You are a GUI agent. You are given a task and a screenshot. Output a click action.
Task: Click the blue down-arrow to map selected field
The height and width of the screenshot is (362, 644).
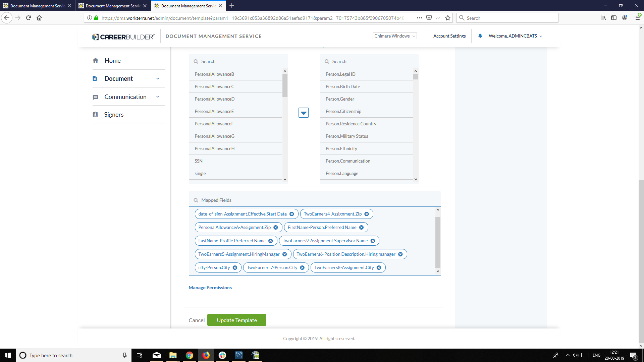click(x=304, y=113)
